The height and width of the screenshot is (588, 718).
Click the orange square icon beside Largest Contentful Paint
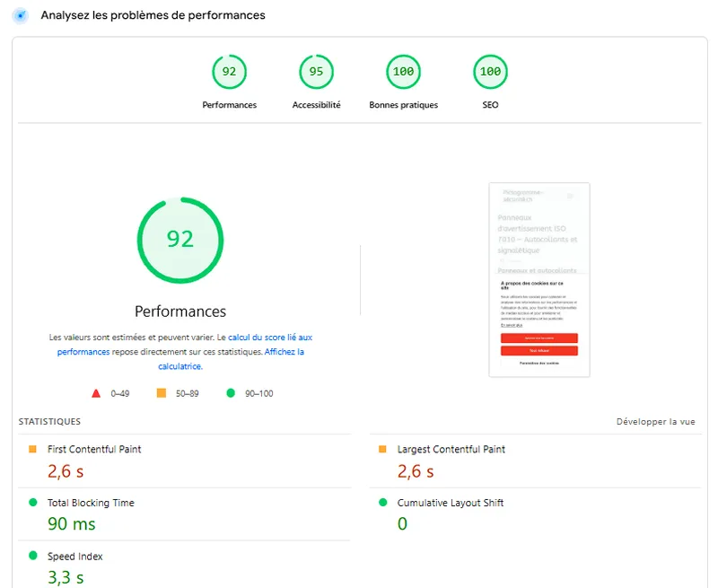pyautogui.click(x=384, y=449)
